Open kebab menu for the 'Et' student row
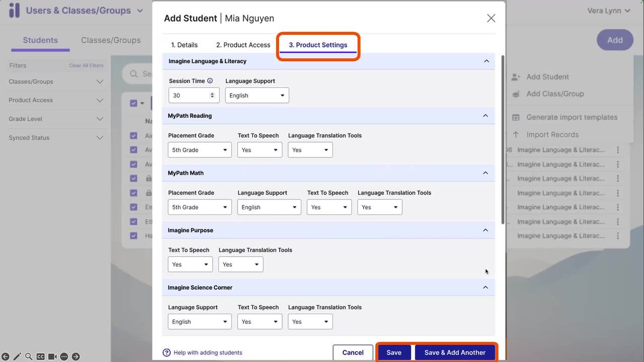 (x=618, y=222)
